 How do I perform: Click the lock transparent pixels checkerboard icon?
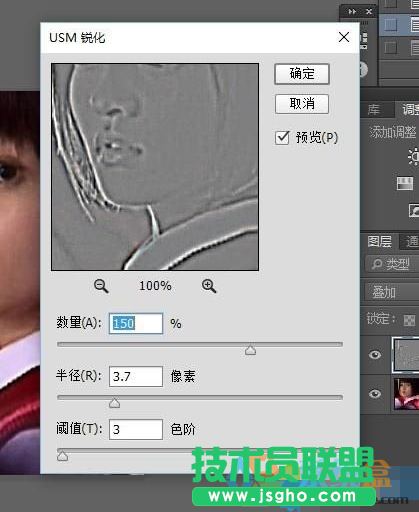[x=409, y=320]
